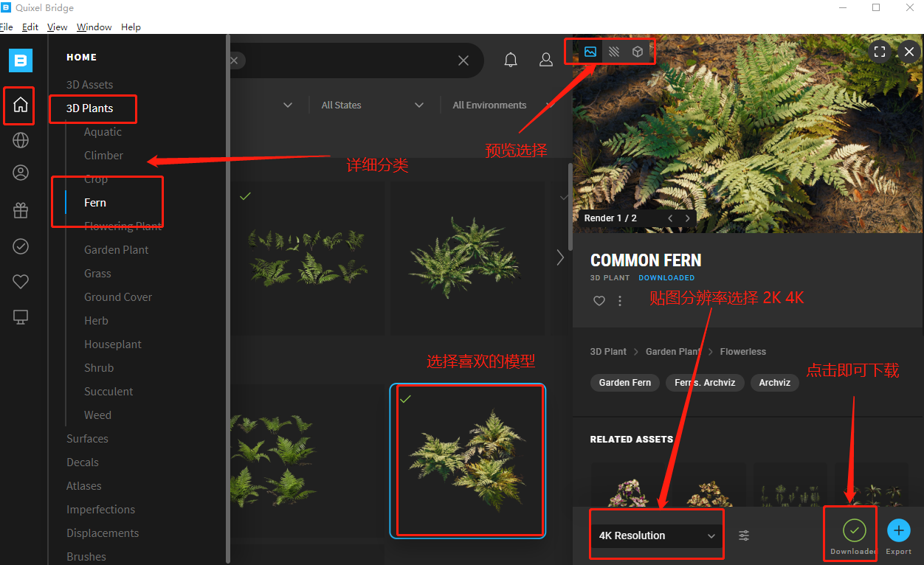This screenshot has height=565, width=924.
Task: Select 3D Plants category
Action: (90, 108)
